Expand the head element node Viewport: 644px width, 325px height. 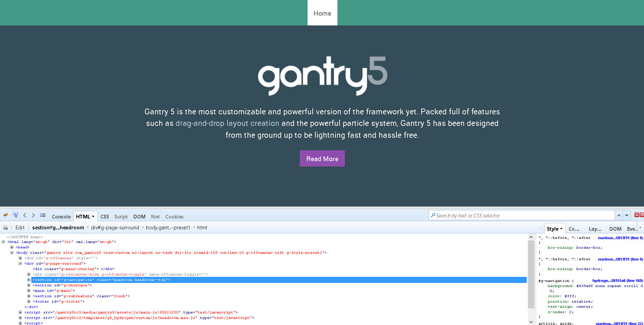coord(12,247)
